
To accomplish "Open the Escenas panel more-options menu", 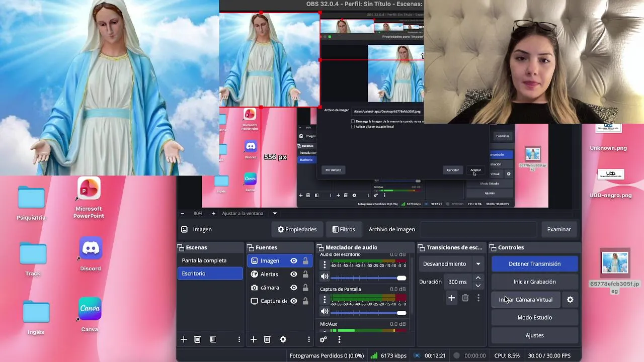I will click(239, 339).
